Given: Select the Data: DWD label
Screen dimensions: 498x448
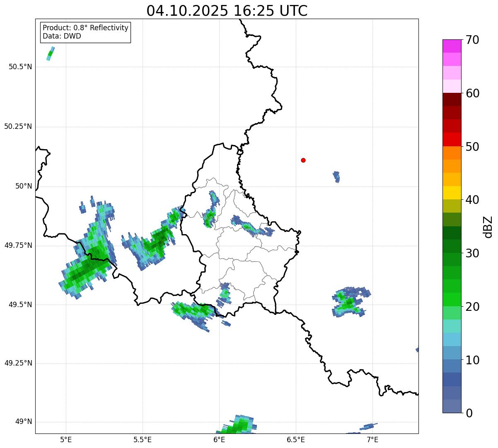Looking at the screenshot, I should pos(62,36).
